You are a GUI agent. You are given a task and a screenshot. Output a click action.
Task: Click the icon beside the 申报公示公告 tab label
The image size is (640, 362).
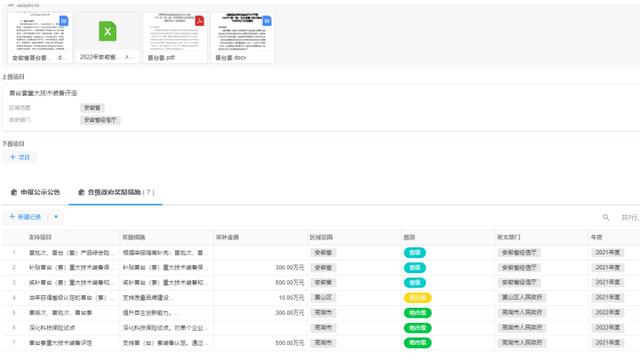click(x=13, y=192)
